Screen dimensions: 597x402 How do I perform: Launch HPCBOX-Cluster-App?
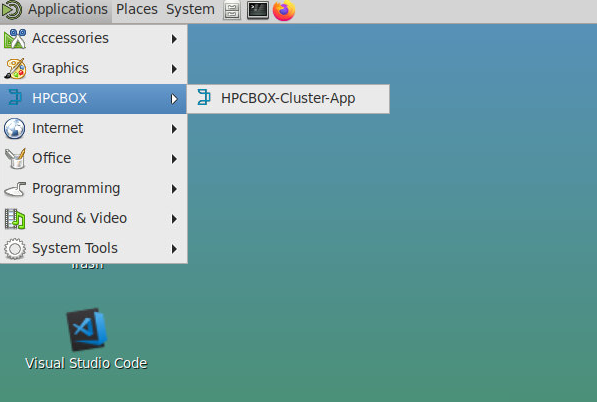tap(288, 99)
